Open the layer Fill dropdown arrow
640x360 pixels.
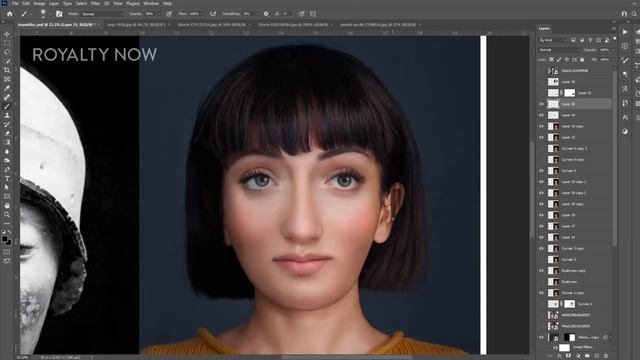tap(613, 60)
